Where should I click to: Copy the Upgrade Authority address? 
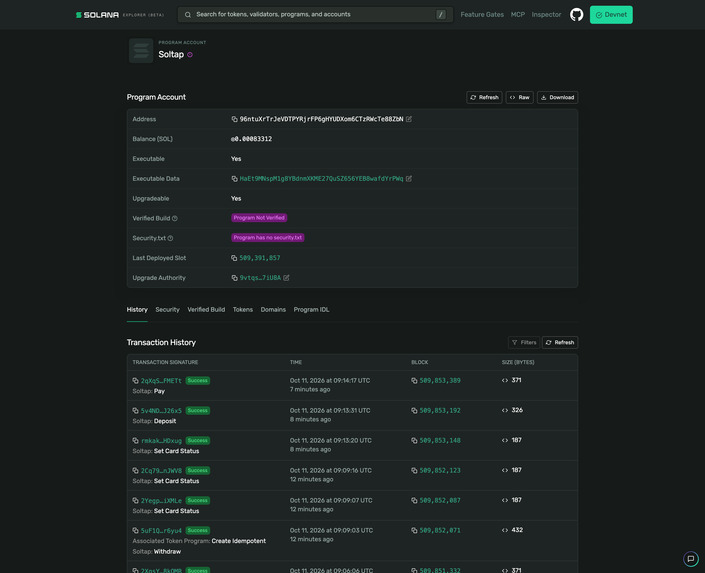pos(234,278)
